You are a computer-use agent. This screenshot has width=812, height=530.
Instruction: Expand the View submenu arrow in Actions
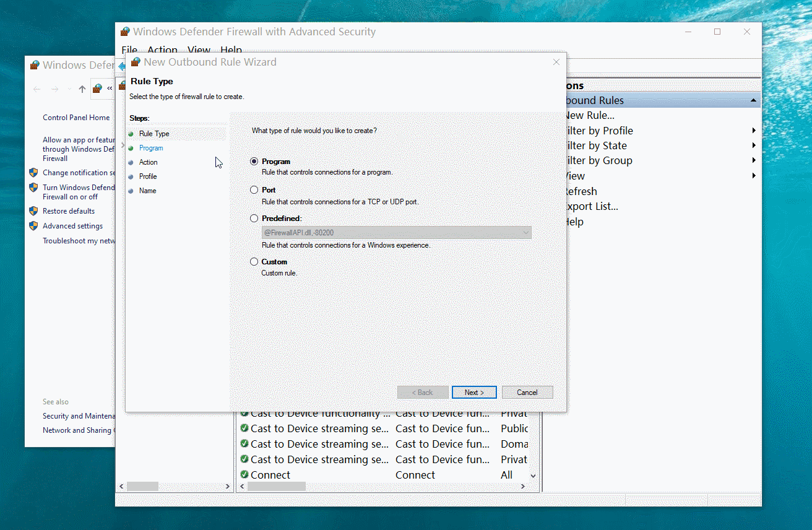click(x=754, y=176)
